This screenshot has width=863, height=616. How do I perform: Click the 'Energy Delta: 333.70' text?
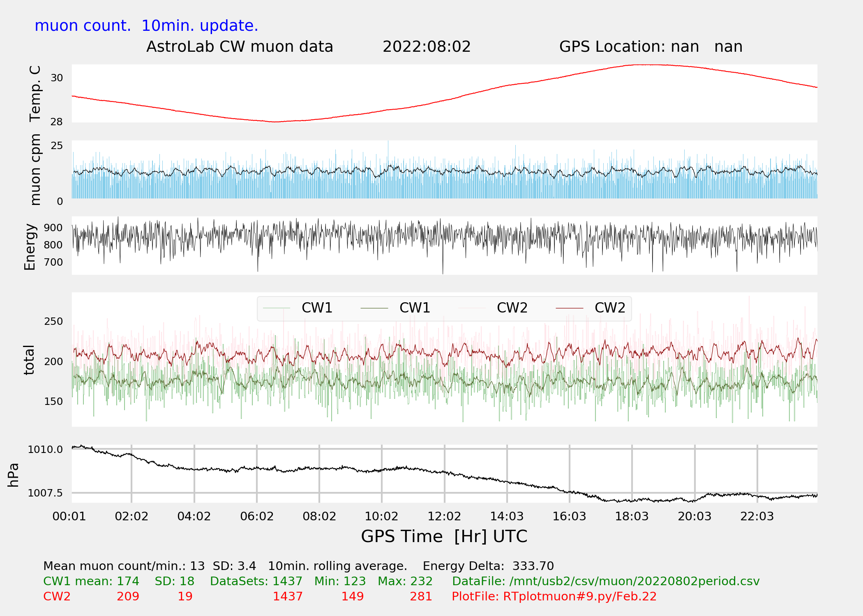coord(488,566)
